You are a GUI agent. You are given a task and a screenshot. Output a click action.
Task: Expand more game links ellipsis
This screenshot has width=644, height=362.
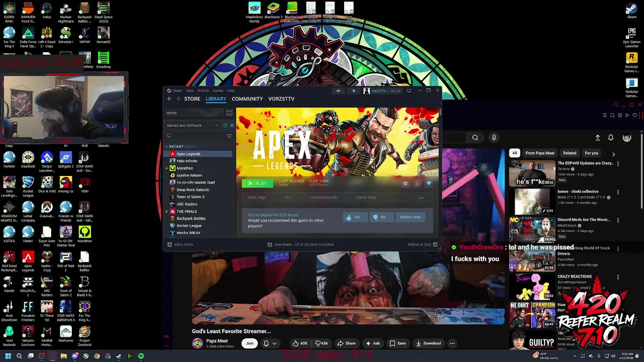point(421,198)
